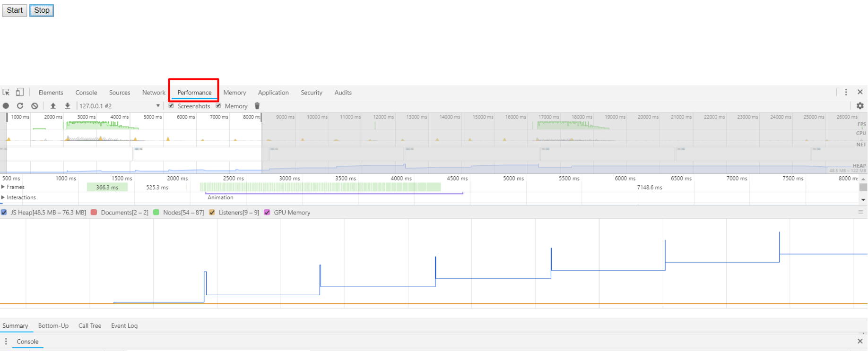This screenshot has width=868, height=351.
Task: Toggle the JS Heap counter checkbox
Action: point(4,213)
